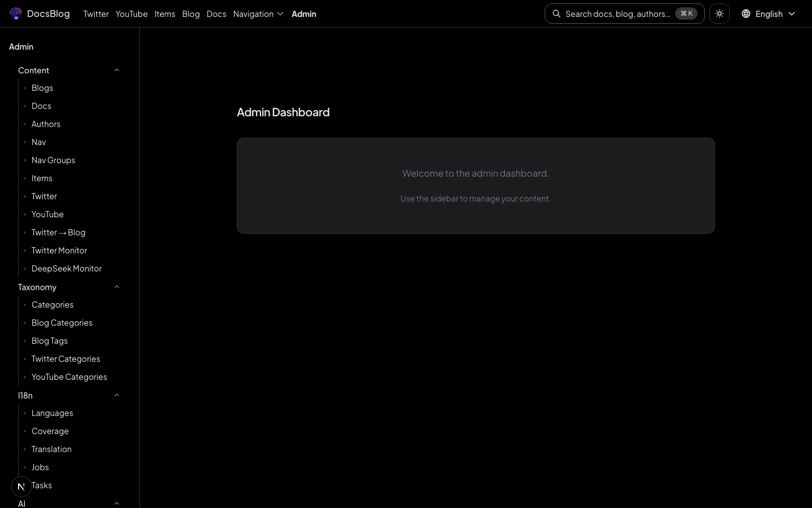Open the English language dropdown
Screen dimensions: 812x508
point(769,14)
